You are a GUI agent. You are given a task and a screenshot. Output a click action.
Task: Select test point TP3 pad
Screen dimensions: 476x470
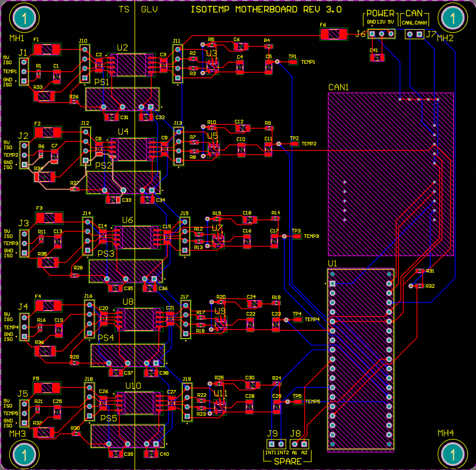tap(297, 236)
